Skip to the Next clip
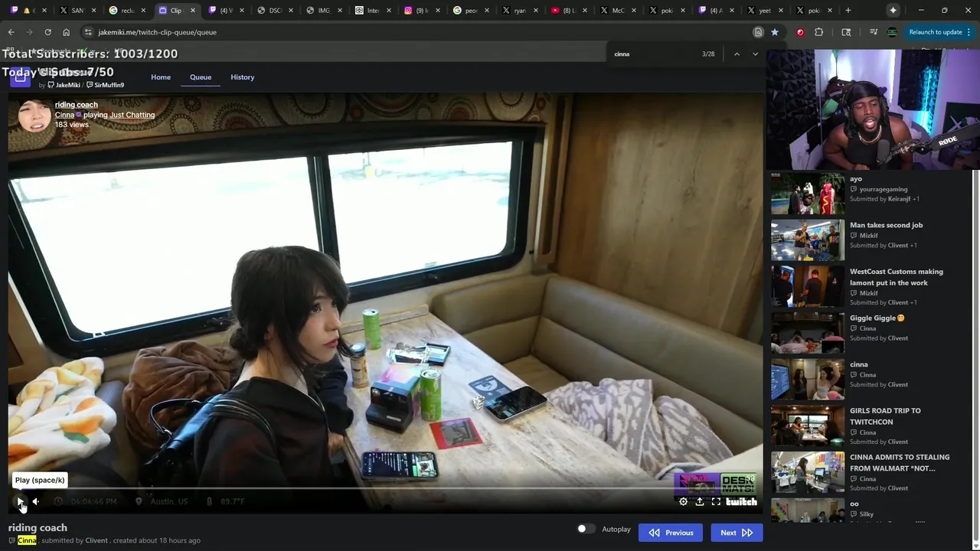 coord(737,533)
